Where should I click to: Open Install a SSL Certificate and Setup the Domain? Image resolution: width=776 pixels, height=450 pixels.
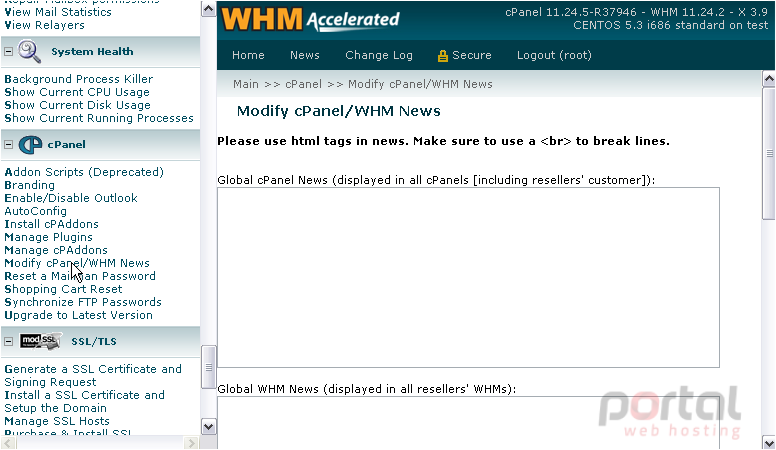coord(85,401)
